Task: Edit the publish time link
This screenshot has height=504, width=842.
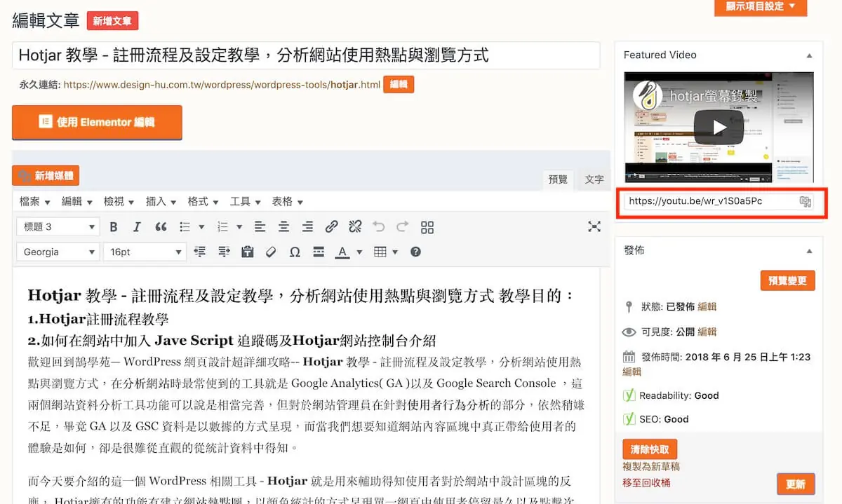Action: click(631, 372)
